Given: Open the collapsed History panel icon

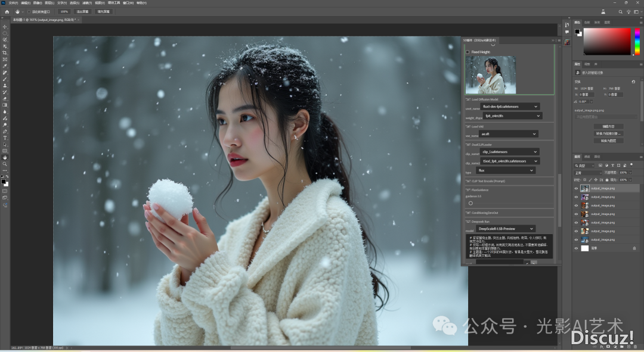Looking at the screenshot, I should [x=567, y=25].
